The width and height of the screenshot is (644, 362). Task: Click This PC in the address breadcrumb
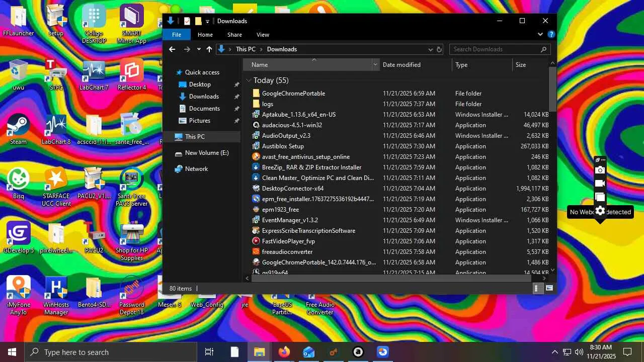click(246, 49)
